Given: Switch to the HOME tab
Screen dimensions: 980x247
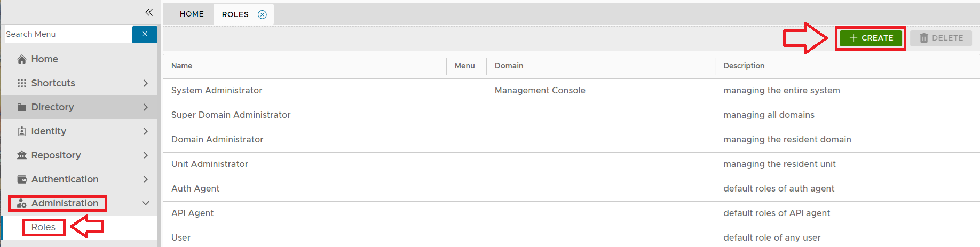Looking at the screenshot, I should (192, 14).
